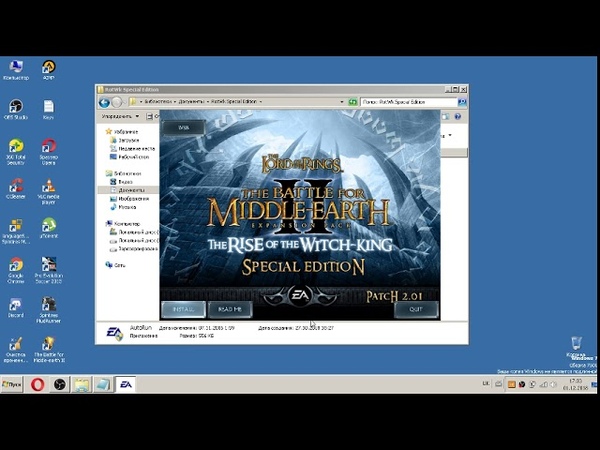600x450 pixels.
Task: Click the AutoRun EA icon in details pane
Action: click(x=114, y=333)
